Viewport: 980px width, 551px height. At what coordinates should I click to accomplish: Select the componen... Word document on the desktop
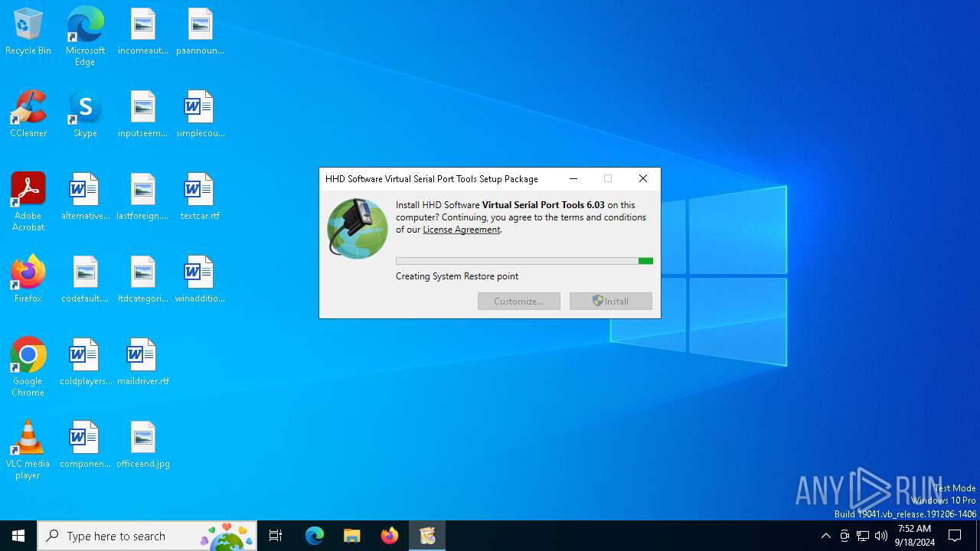click(x=85, y=445)
